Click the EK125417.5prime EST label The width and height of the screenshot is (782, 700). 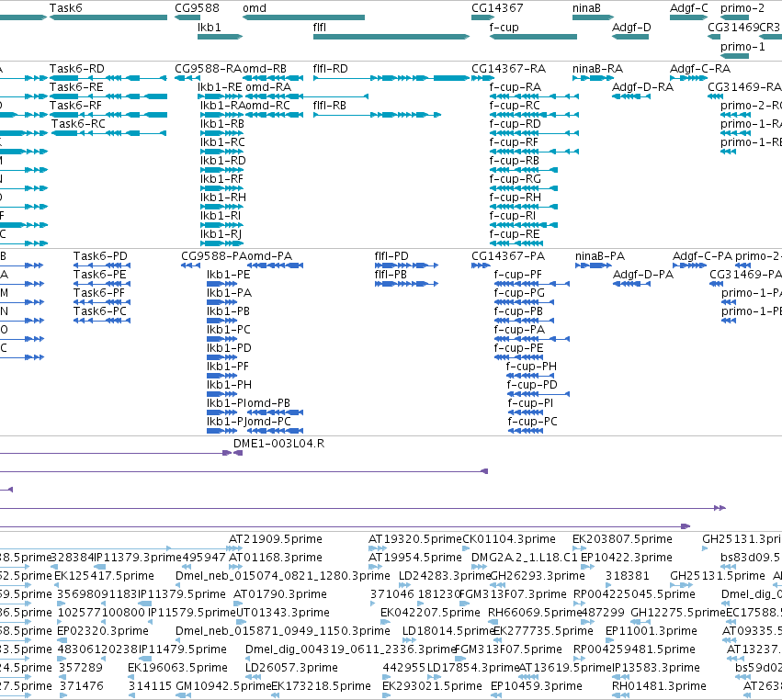click(x=104, y=576)
